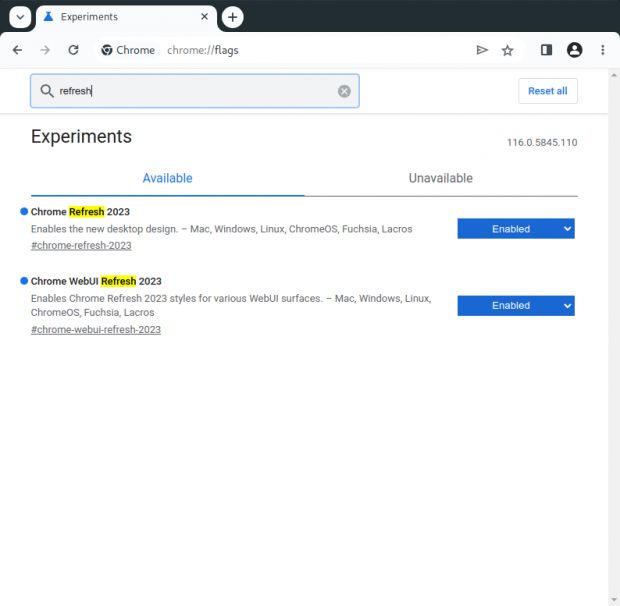
Task: View site information via Chrome chip
Action: click(x=128, y=50)
